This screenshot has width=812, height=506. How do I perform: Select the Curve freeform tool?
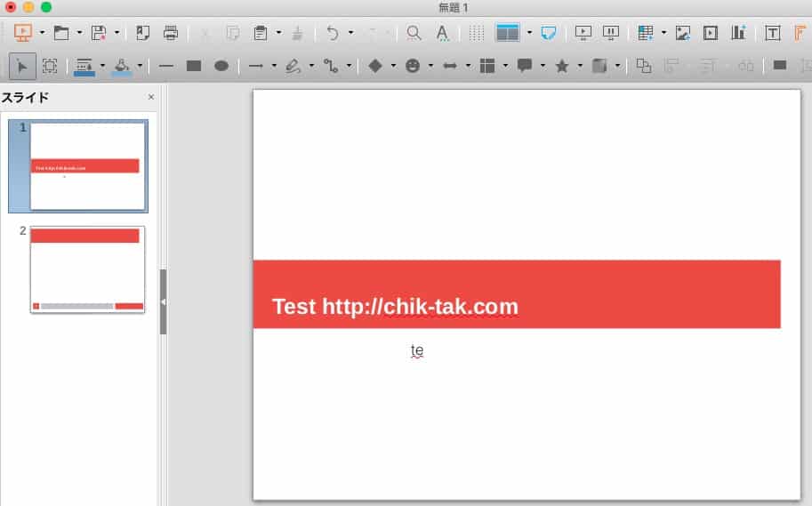tap(293, 66)
